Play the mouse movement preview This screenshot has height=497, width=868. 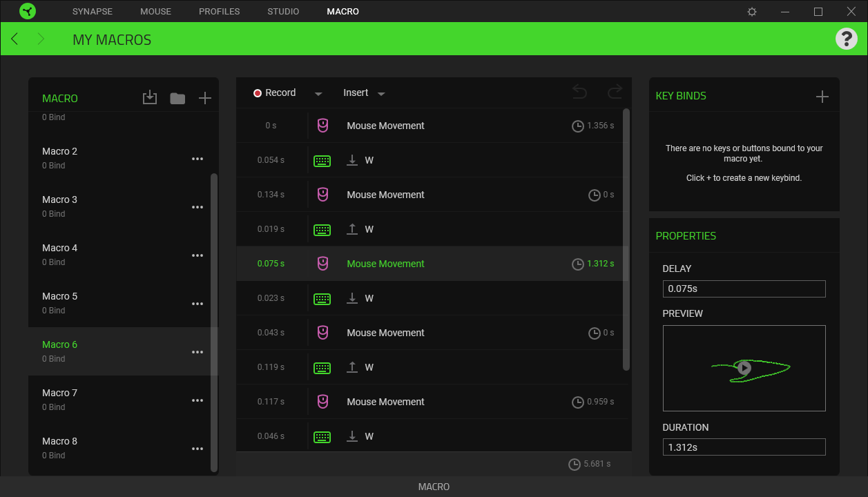[744, 368]
